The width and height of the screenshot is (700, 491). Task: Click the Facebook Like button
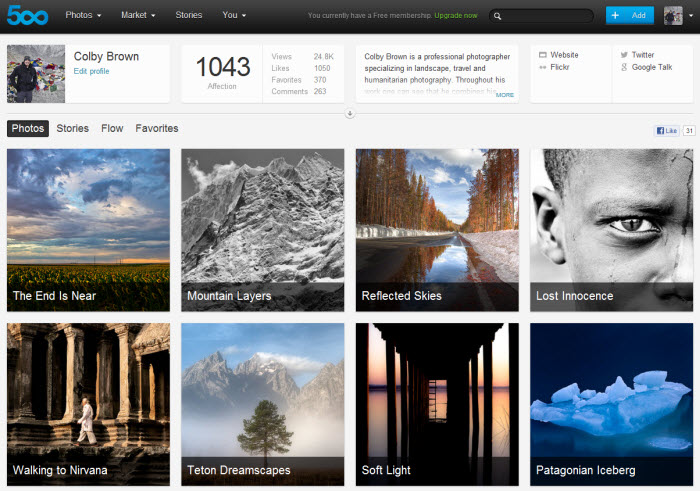click(x=667, y=131)
